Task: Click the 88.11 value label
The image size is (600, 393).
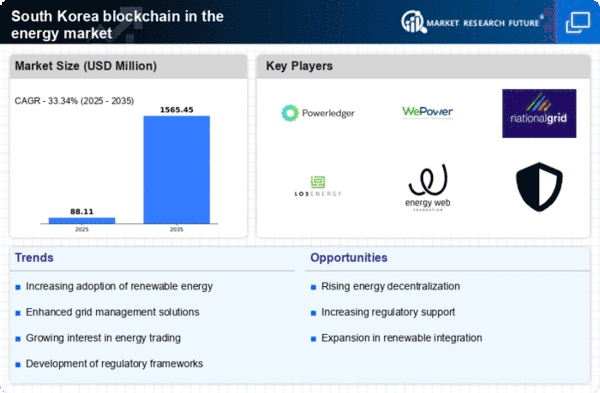Action: point(82,212)
